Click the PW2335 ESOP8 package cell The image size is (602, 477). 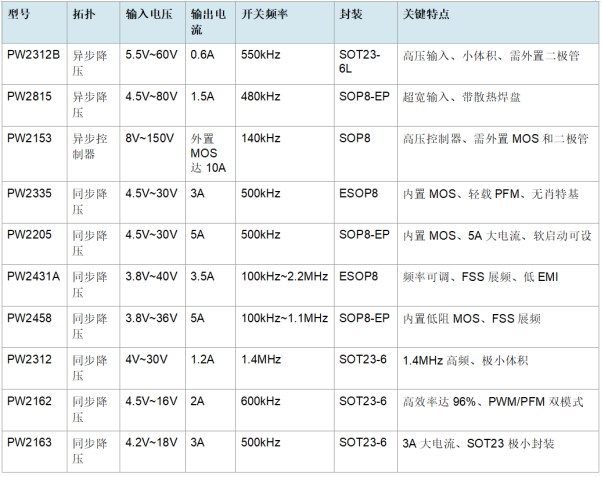coord(366,202)
